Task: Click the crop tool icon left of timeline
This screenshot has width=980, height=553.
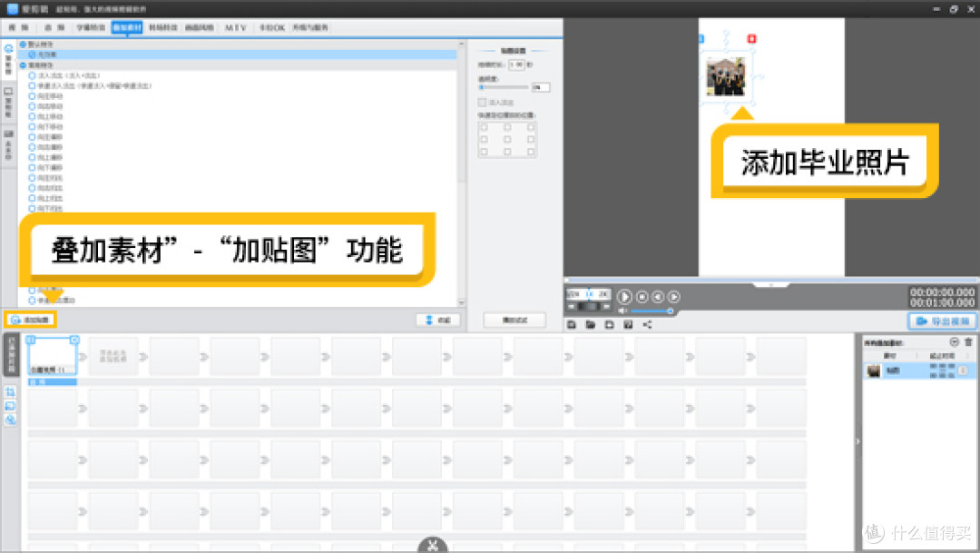Action: 10,391
